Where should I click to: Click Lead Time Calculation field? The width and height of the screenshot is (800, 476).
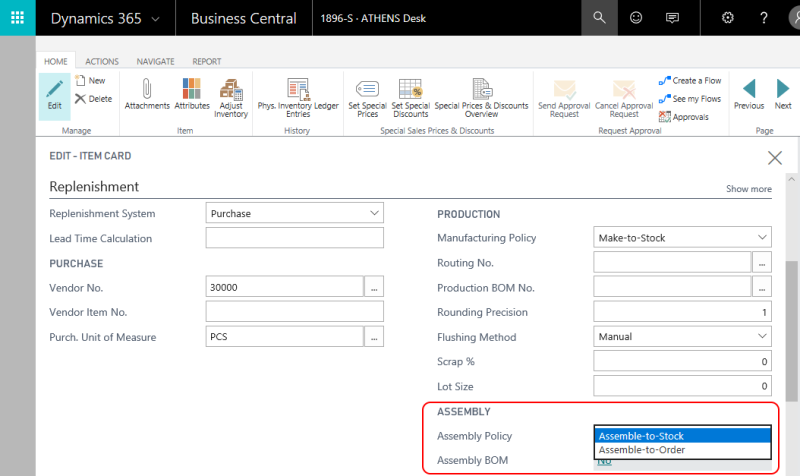(x=294, y=238)
